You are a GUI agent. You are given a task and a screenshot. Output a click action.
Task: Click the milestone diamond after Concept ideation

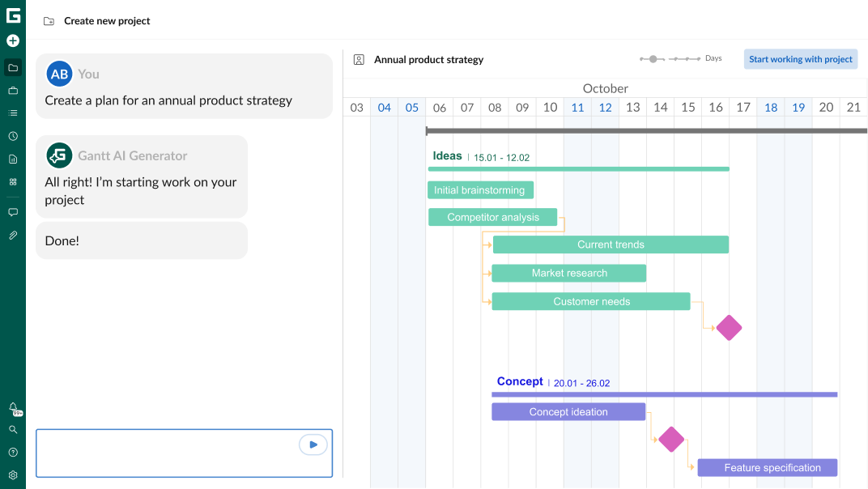[671, 439]
